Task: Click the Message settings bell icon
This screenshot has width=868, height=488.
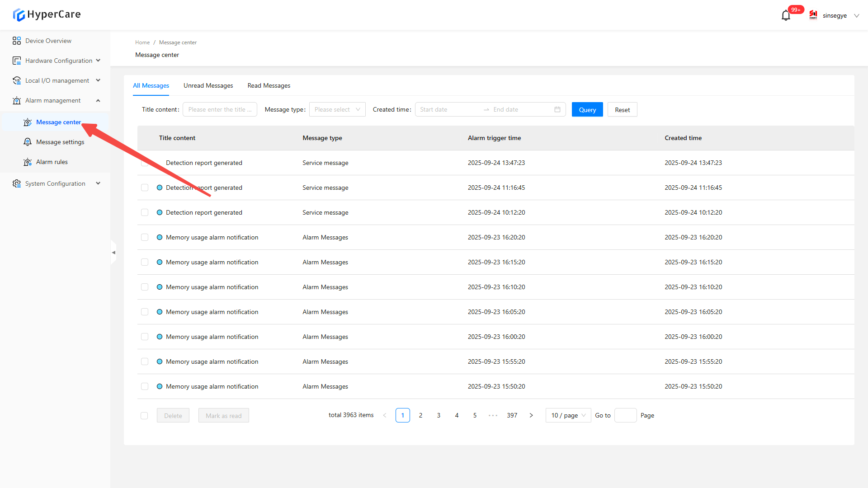Action: [28, 142]
